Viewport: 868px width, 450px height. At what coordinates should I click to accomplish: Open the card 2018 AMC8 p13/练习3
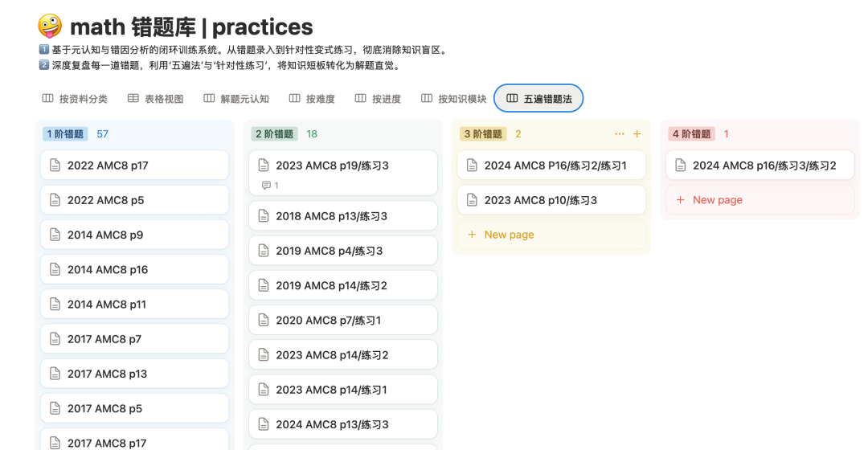343,216
